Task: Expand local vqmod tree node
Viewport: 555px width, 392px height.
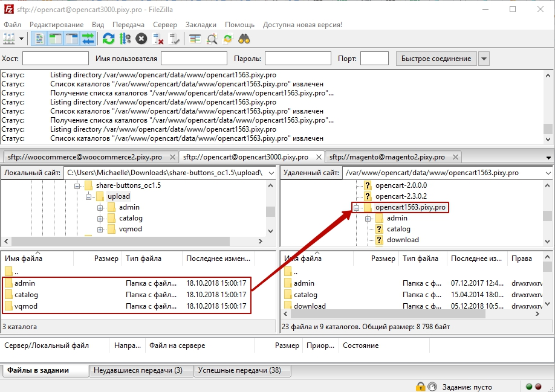Action: 100,230
